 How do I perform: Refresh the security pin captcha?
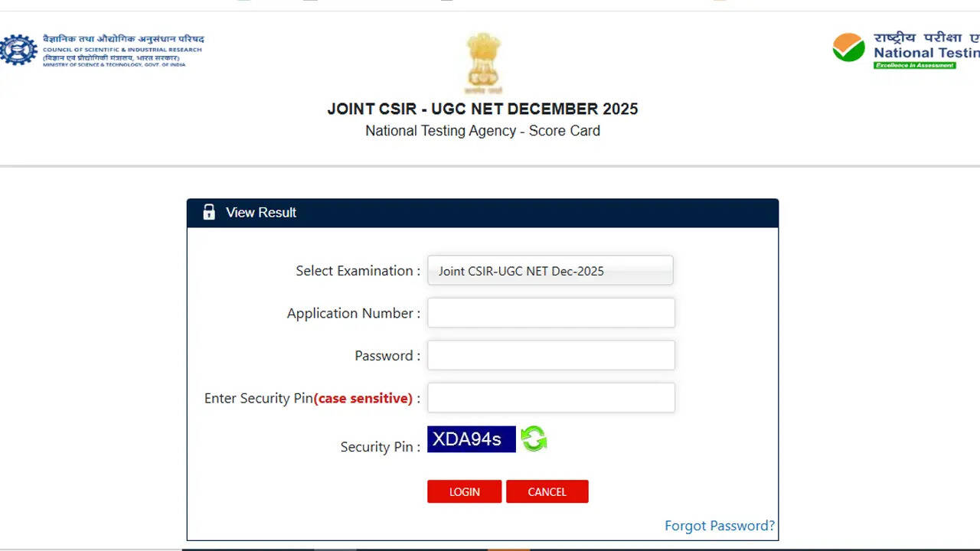tap(534, 439)
